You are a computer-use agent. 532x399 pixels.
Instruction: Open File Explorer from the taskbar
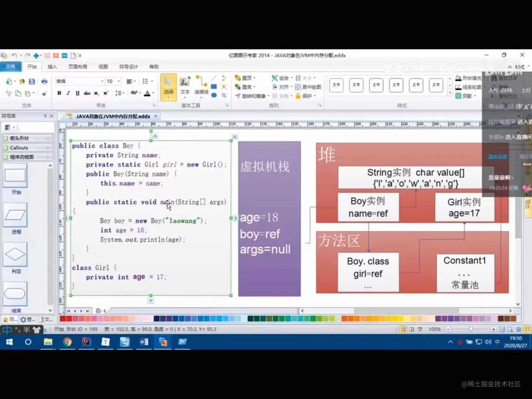coord(48,342)
